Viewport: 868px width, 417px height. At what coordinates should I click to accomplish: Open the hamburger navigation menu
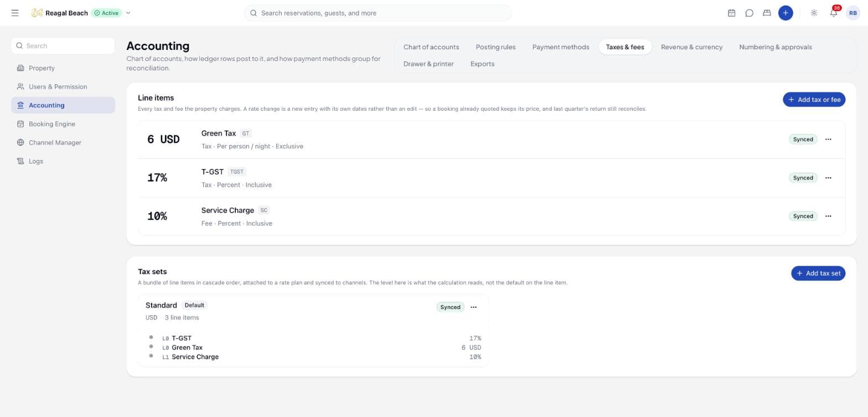[15, 13]
